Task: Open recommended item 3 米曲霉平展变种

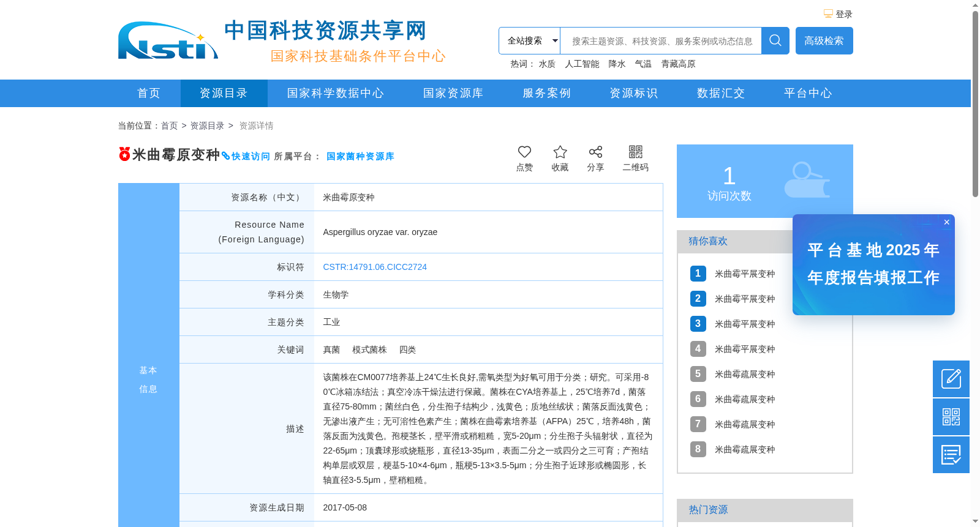Action: (745, 324)
